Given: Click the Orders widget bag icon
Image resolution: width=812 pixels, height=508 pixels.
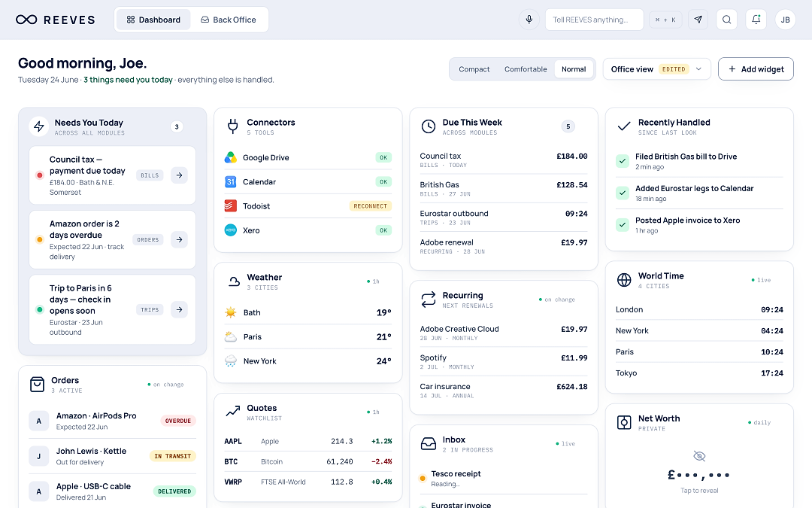Looking at the screenshot, I should [38, 385].
